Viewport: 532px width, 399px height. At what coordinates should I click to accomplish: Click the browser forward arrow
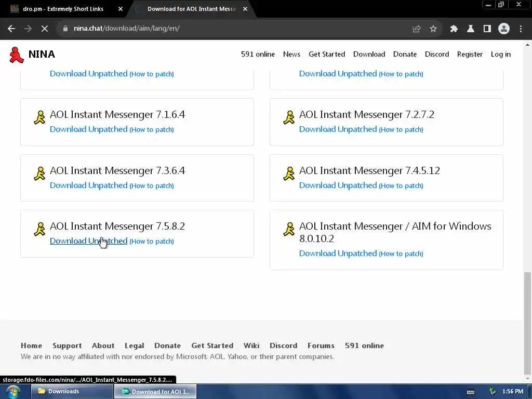pos(28,29)
